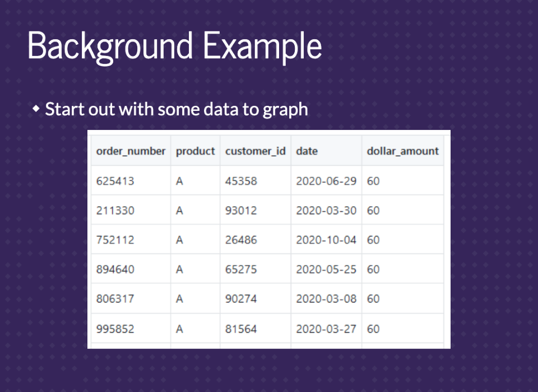This screenshot has height=392, width=538.
Task: Select order number 995852 cell
Action: tap(115, 329)
